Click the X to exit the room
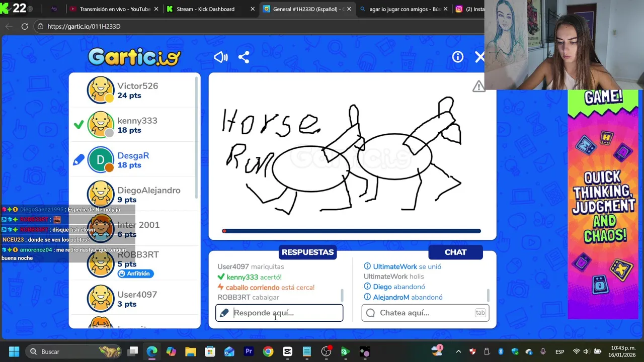Screen dimensions: 644x362 [479, 57]
